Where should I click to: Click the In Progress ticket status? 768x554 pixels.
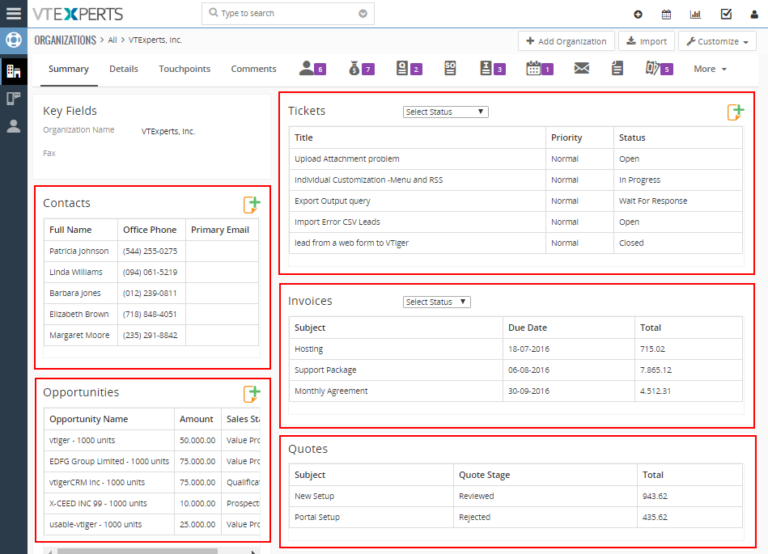(x=639, y=180)
